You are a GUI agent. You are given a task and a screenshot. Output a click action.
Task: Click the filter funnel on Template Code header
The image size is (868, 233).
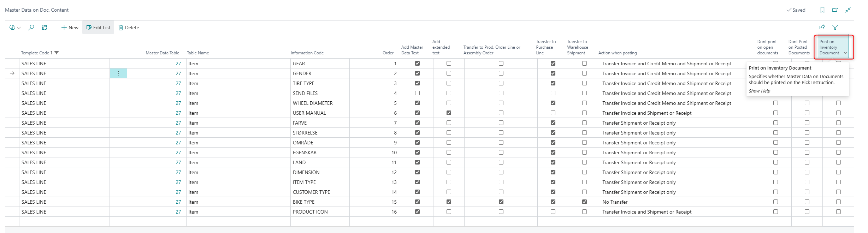click(x=57, y=53)
